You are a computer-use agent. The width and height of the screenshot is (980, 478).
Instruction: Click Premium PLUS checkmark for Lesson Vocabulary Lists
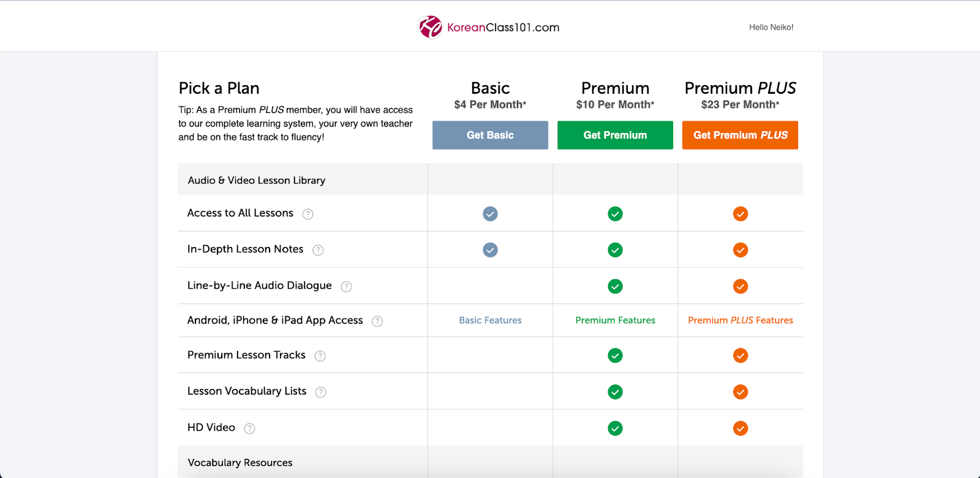point(741,392)
